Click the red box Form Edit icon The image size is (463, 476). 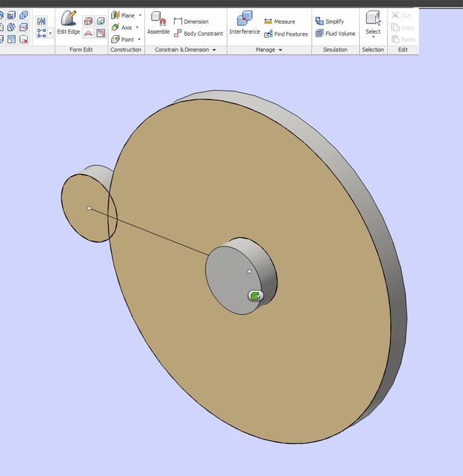[88, 21]
